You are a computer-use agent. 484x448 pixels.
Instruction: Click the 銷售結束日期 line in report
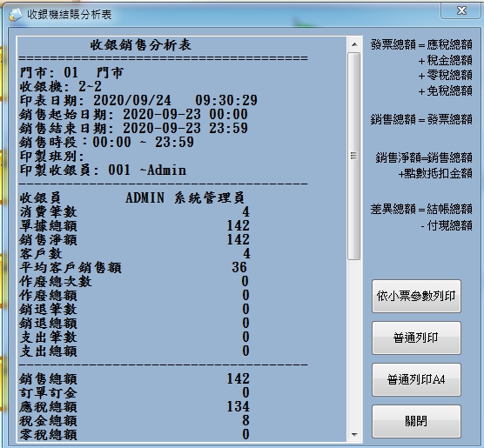[134, 129]
